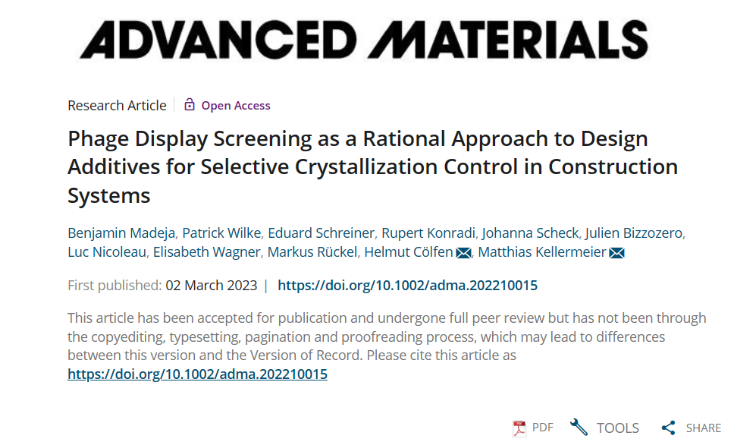Click the '02 March 2023' publication date
The image size is (737, 443).
[x=212, y=285]
